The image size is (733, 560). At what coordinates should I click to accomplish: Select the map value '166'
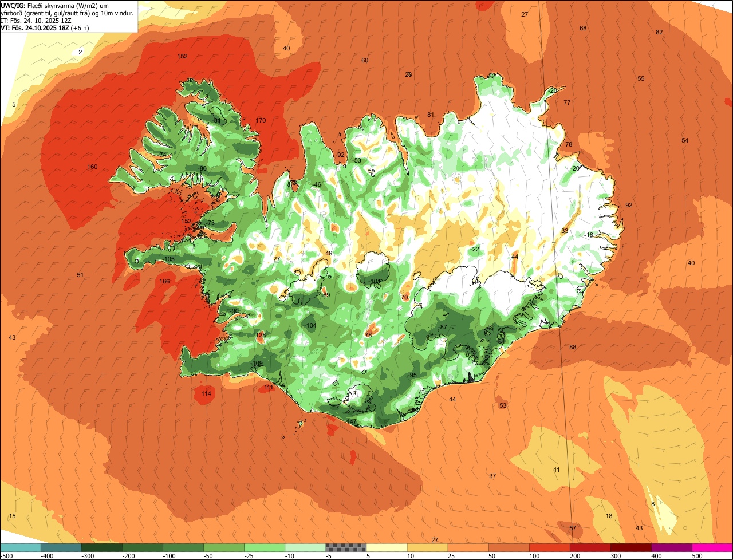(x=164, y=281)
